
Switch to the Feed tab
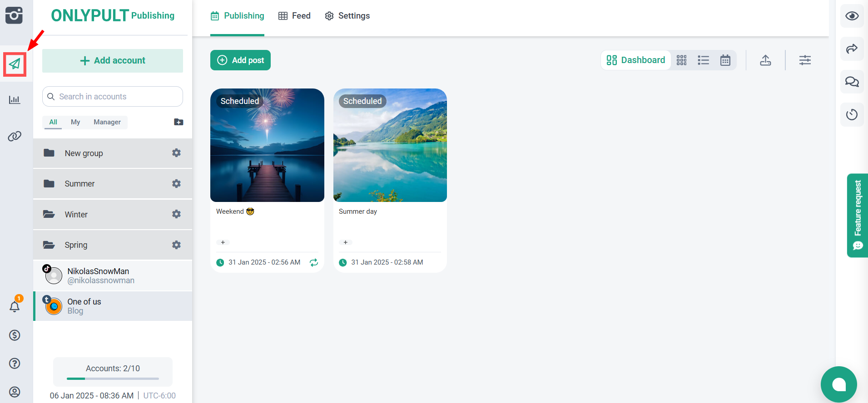294,16
